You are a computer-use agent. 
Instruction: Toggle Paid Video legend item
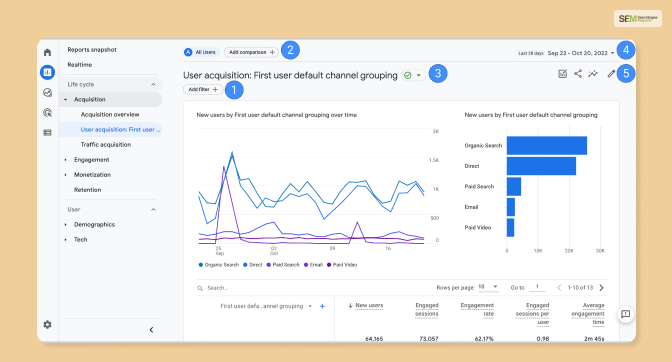342,265
